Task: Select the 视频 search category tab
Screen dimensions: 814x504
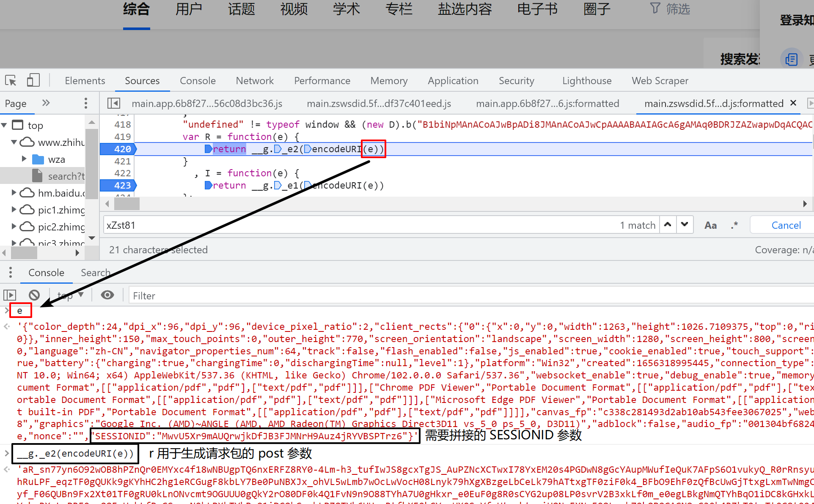Action: (x=294, y=9)
